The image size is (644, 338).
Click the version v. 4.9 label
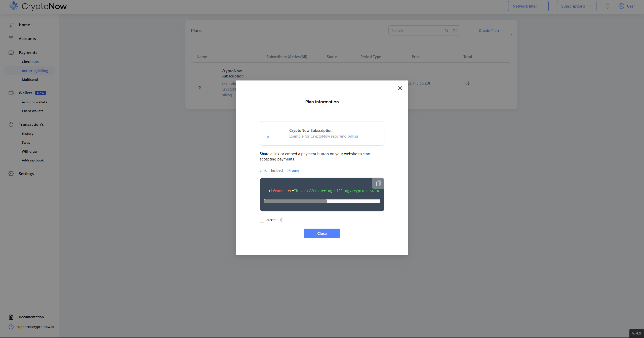click(x=637, y=333)
